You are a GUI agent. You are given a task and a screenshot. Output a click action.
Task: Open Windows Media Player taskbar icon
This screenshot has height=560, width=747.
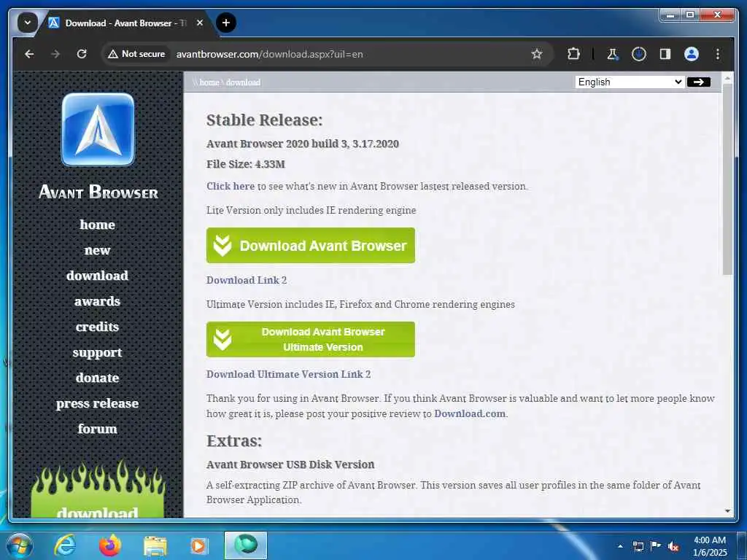[x=199, y=545]
